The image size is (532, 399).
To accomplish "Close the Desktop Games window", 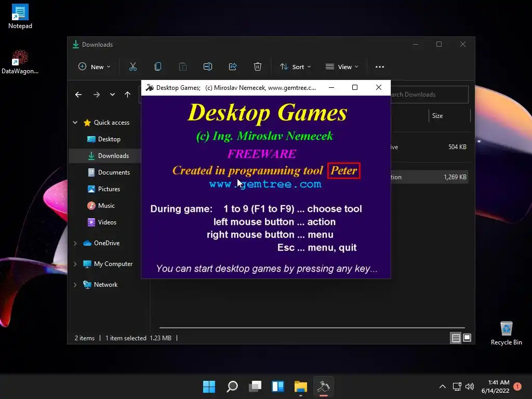I will [379, 87].
